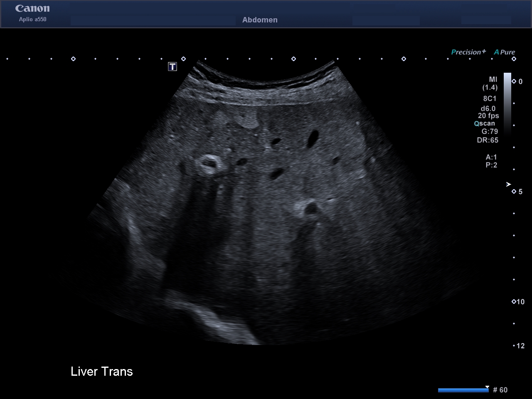Screen dimensions: 532x399
Task: Click the # 60 frame counter
Action: click(x=500, y=390)
